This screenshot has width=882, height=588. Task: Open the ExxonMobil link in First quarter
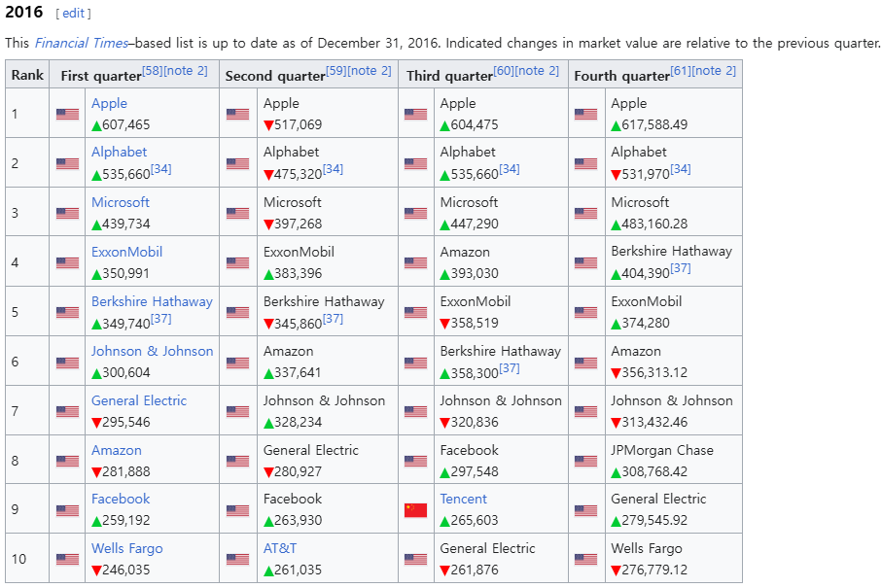click(127, 252)
